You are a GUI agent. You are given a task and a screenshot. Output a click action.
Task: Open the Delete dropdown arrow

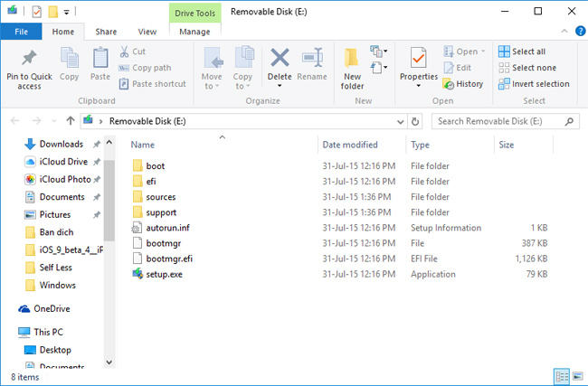point(280,86)
